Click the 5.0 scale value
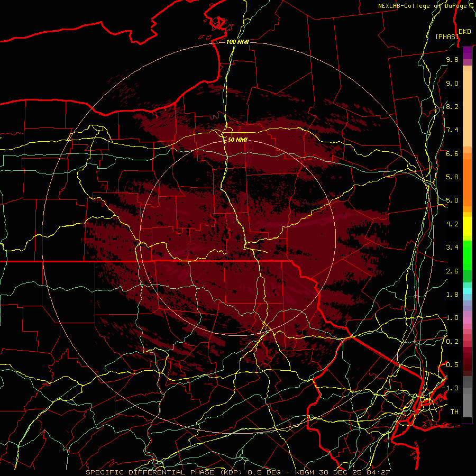 pos(452,200)
